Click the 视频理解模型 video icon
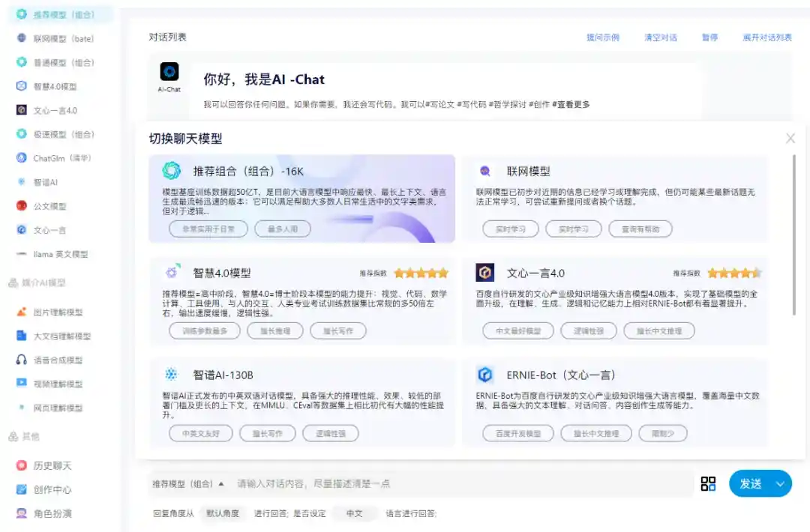This screenshot has height=532, width=810. pos(21,384)
